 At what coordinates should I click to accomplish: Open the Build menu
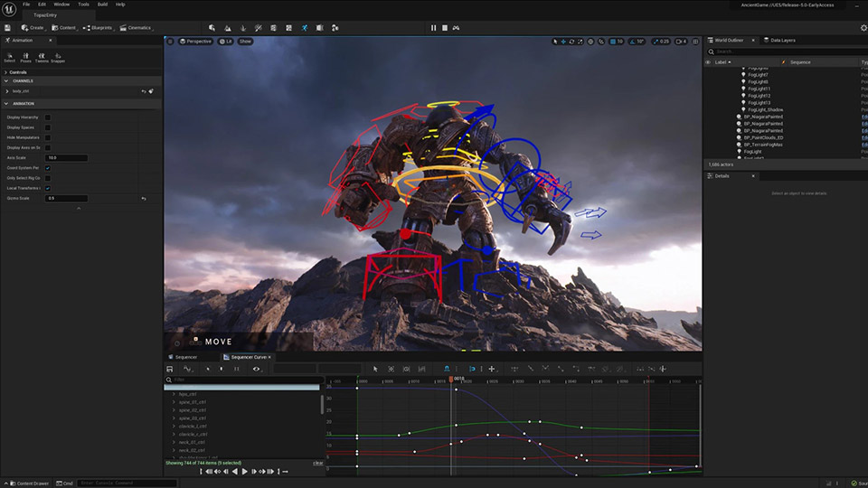coord(102,5)
